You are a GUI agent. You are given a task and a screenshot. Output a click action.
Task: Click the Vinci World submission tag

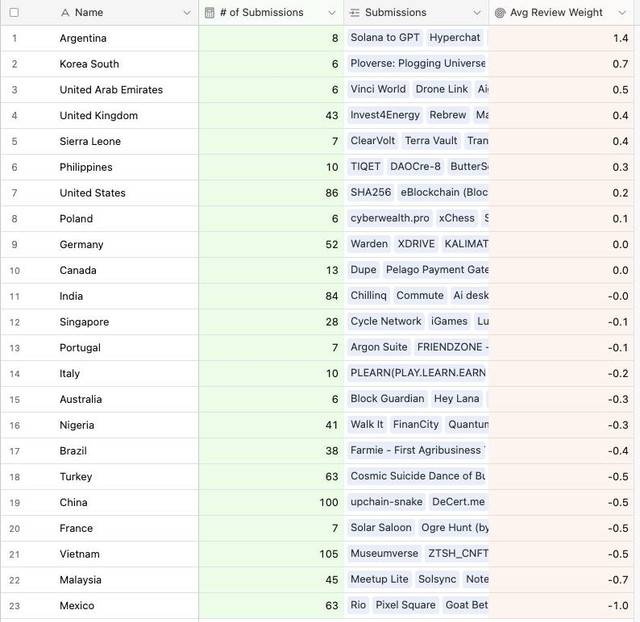(x=378, y=89)
